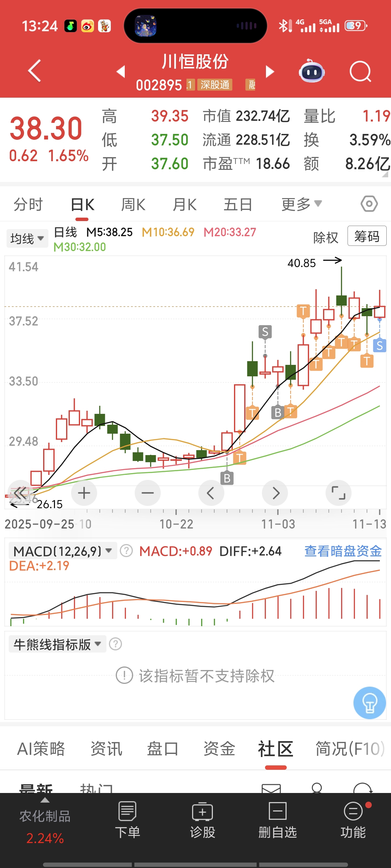Screen dimensions: 391x868
Task: Refresh community feed icon
Action: click(362, 788)
